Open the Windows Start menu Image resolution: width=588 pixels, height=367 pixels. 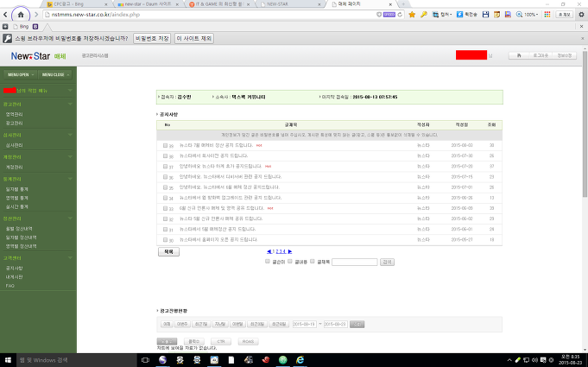(8, 360)
